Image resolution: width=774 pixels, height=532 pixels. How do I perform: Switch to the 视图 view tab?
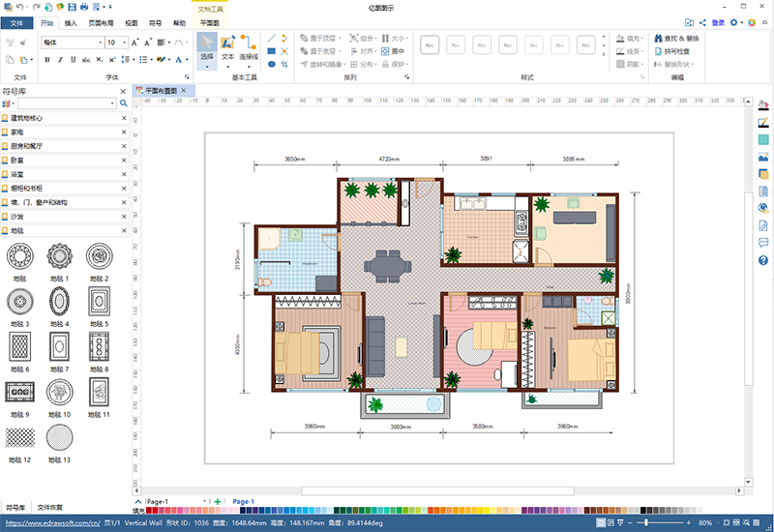(132, 22)
